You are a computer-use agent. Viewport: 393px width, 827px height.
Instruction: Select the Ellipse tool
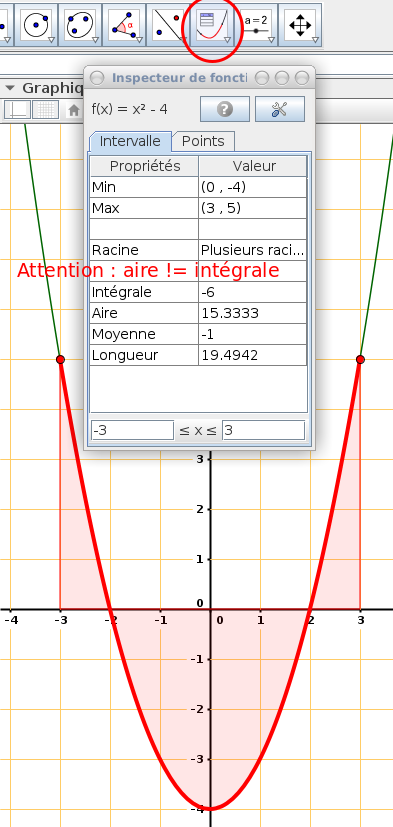(x=80, y=25)
